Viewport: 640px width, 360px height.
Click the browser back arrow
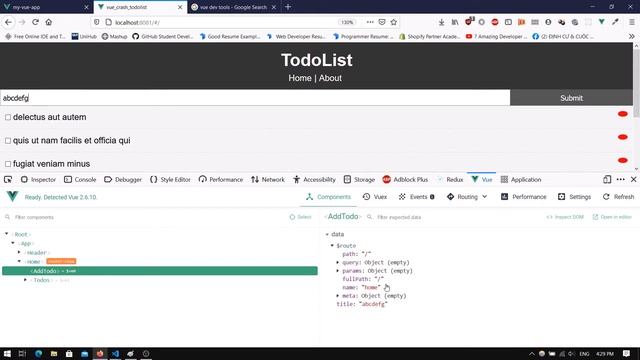pos(8,22)
